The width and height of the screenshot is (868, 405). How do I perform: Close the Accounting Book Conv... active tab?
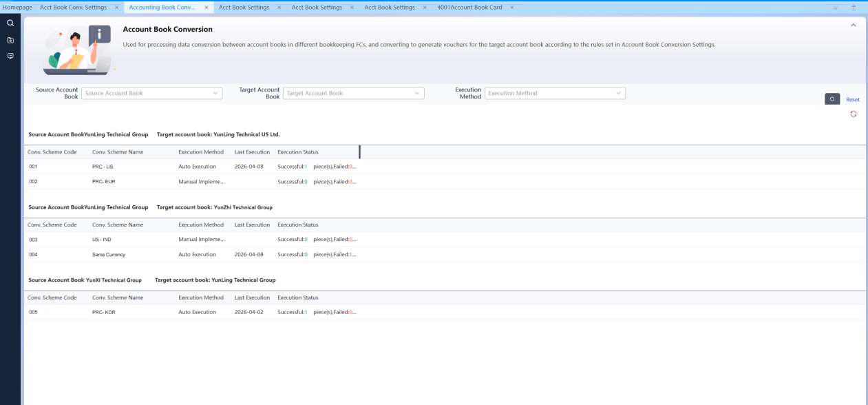(207, 8)
